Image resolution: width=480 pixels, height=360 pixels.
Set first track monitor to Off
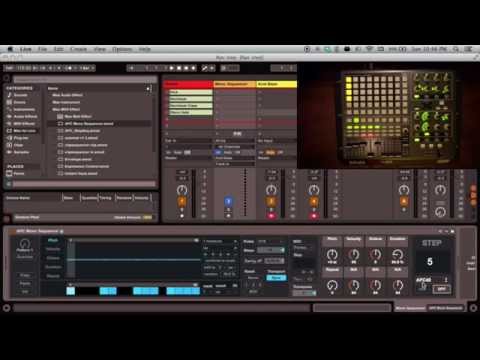(188, 152)
